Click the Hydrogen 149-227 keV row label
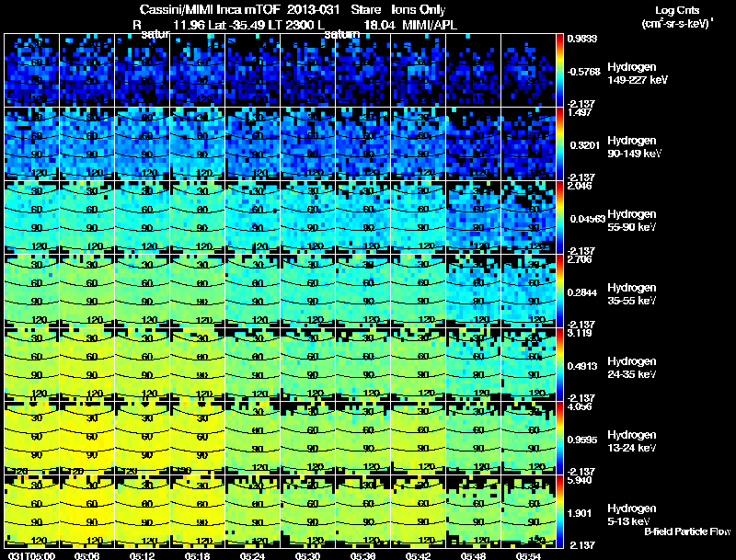Viewport: 736px width, 560px height. 637,74
